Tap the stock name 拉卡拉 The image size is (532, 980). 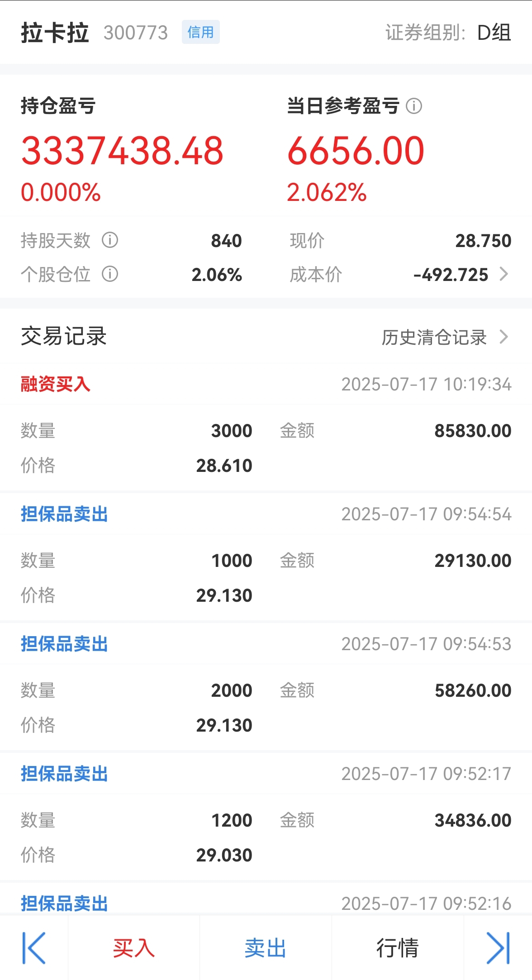click(x=55, y=33)
